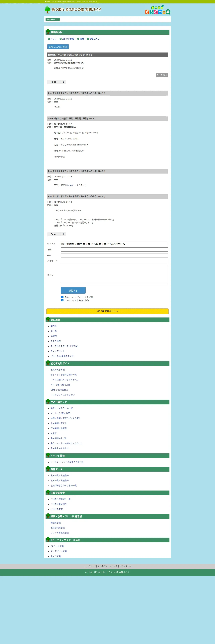This screenshot has height=644, width=215.
Task: Open the 道具の入手方法 link
Action: 58,370
